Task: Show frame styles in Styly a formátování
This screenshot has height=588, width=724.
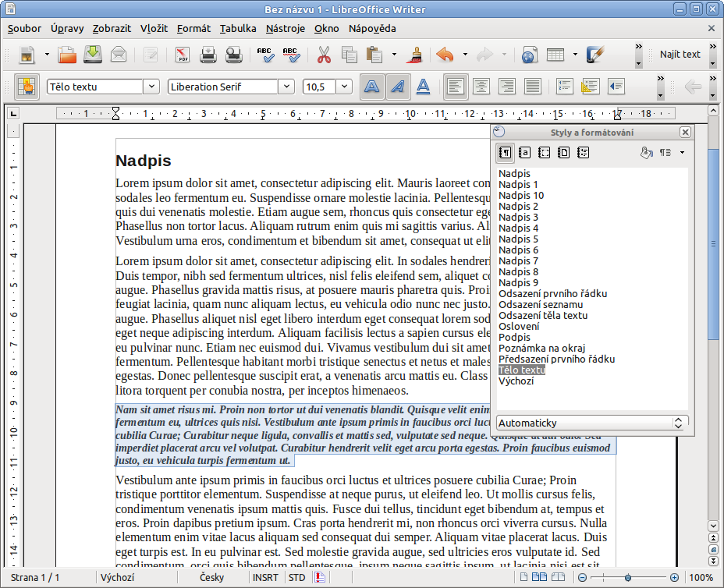Action: coord(545,152)
